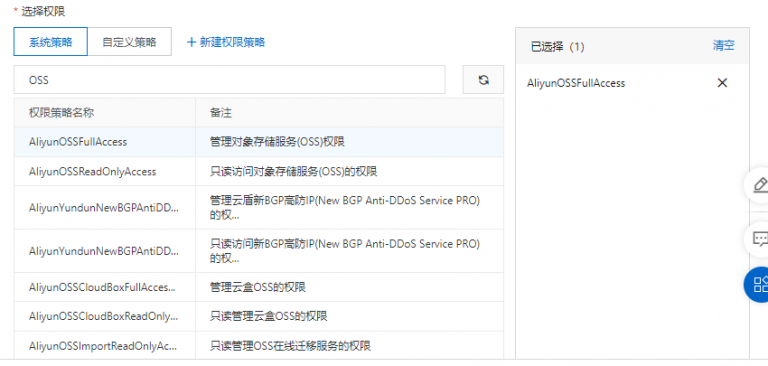Click the 权限策略名称 column header
768x366 pixels.
(x=61, y=113)
